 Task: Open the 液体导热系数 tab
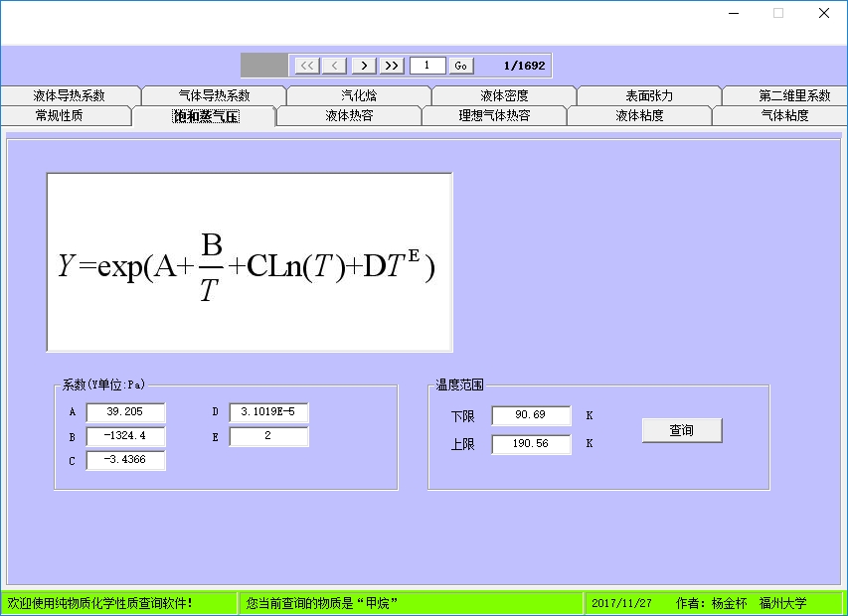click(x=70, y=95)
